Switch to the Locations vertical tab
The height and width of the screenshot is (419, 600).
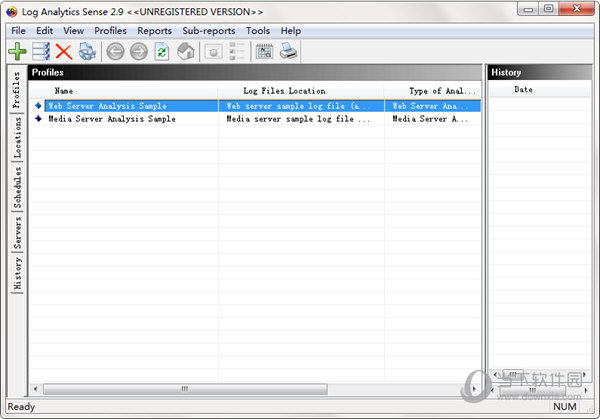tap(17, 137)
